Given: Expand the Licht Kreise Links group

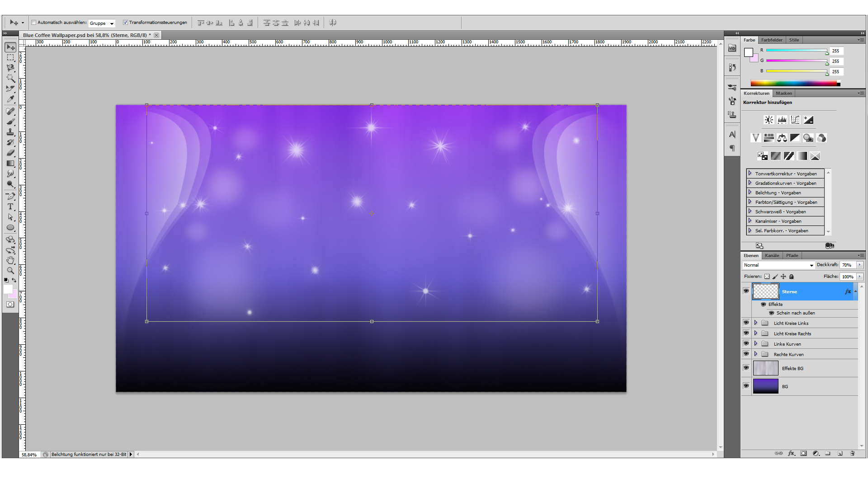Looking at the screenshot, I should 755,323.
